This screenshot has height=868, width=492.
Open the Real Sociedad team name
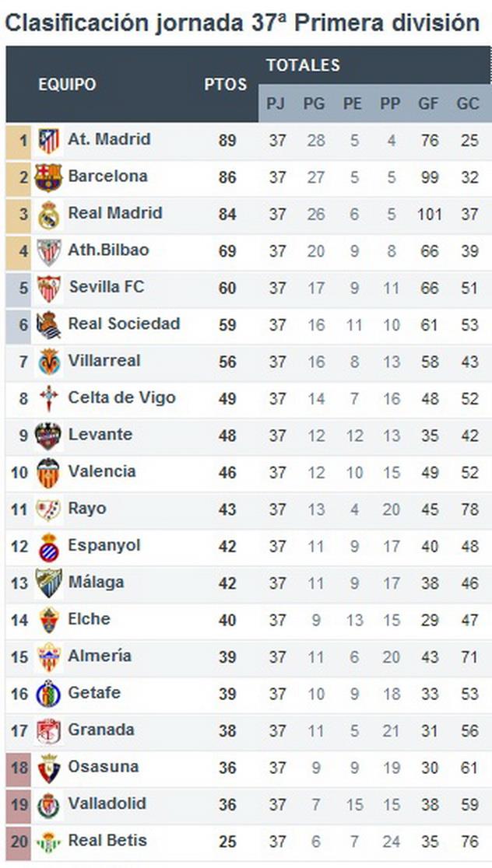pyautogui.click(x=124, y=324)
